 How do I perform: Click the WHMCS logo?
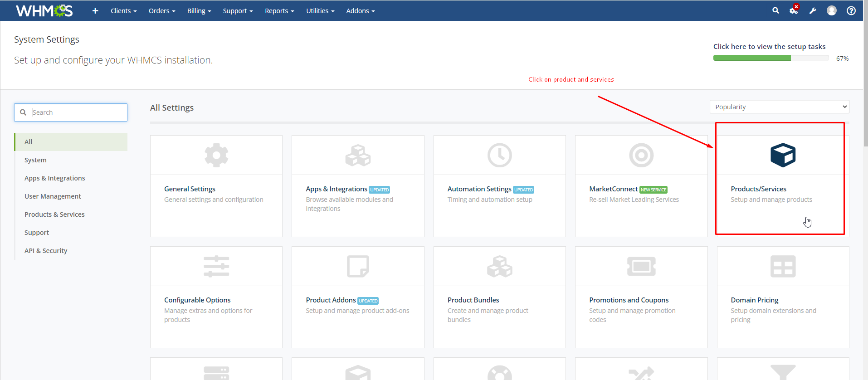[44, 10]
